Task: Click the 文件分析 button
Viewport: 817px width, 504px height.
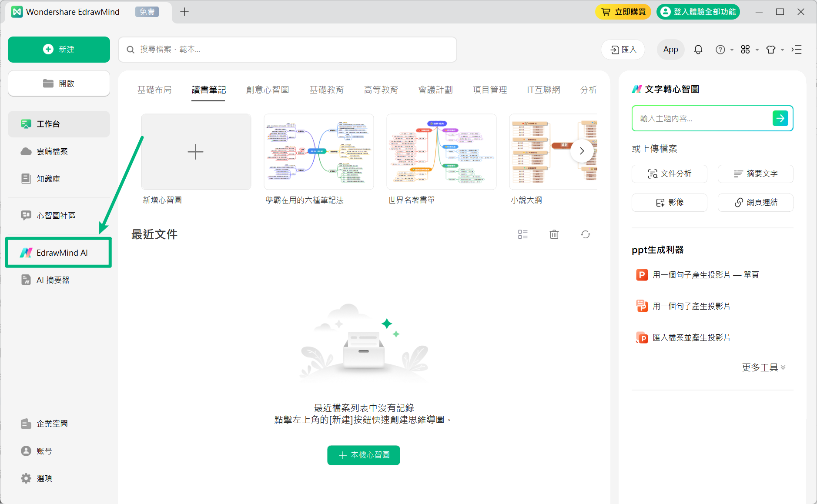Action: tap(670, 174)
